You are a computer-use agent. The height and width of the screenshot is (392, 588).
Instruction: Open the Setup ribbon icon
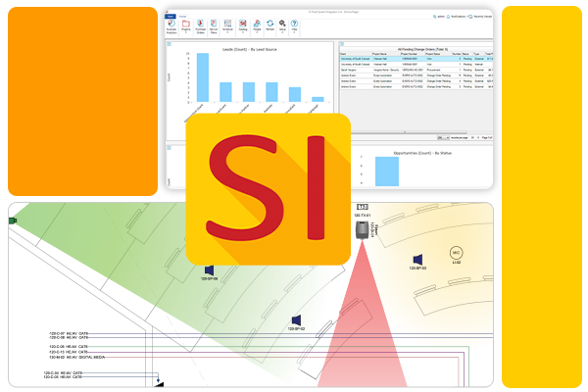(x=282, y=26)
